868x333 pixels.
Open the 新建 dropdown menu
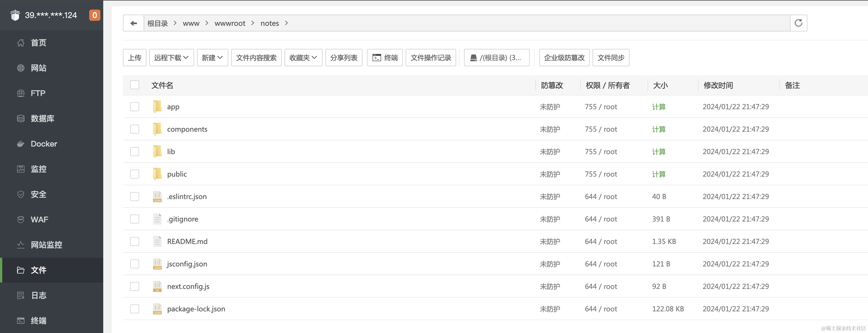tap(212, 58)
